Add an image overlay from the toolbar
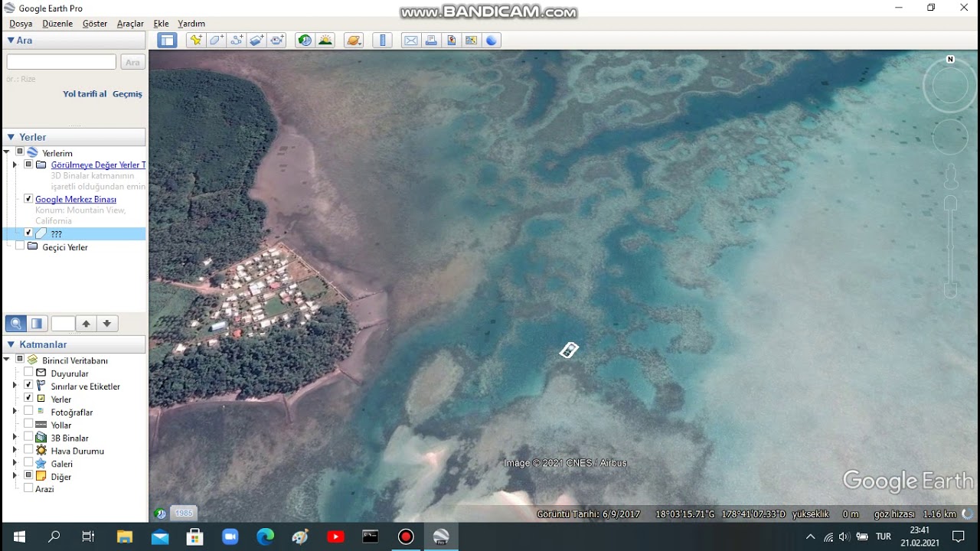The width and height of the screenshot is (980, 551). coord(256,41)
